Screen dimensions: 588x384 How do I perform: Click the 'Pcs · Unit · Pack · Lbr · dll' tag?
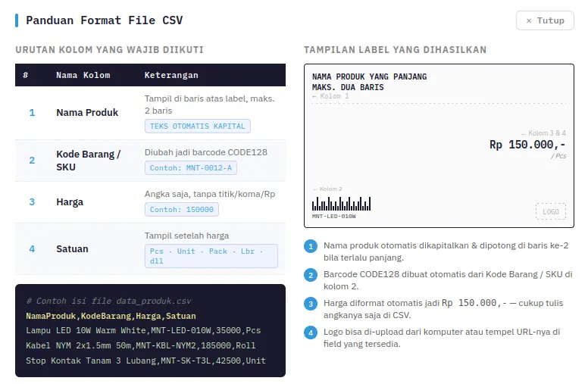click(211, 256)
